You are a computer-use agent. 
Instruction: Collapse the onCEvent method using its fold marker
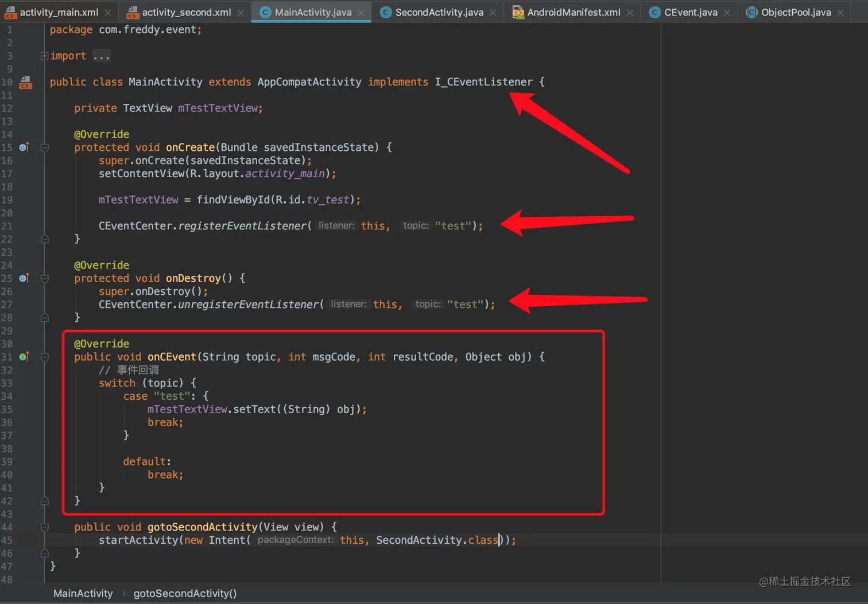pyautogui.click(x=45, y=357)
